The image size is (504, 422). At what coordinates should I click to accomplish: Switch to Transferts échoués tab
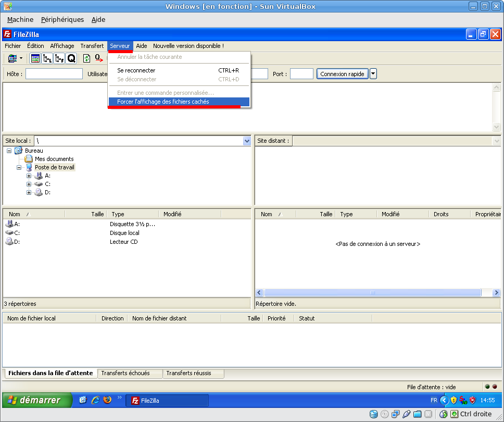pyautogui.click(x=129, y=373)
